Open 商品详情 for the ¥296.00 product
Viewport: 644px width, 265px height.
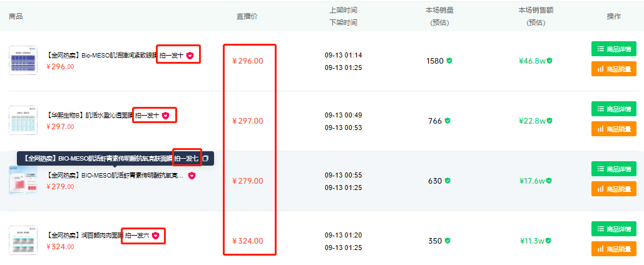click(x=613, y=49)
